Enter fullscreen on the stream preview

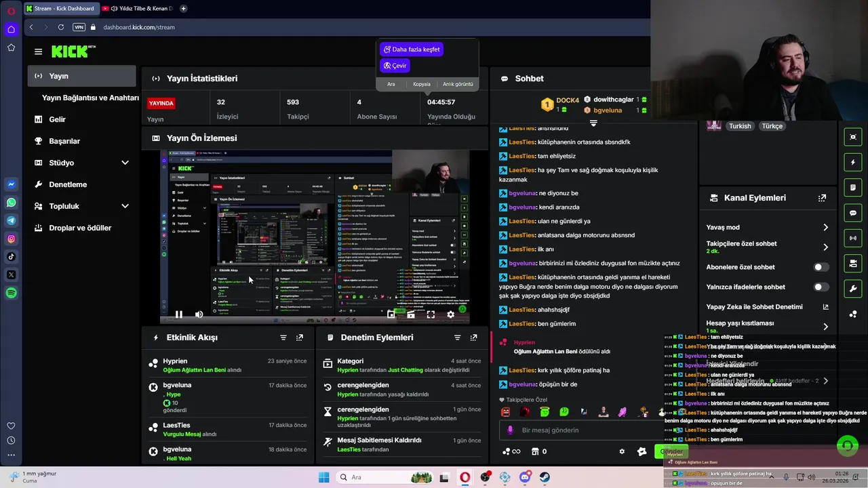pyautogui.click(x=431, y=314)
